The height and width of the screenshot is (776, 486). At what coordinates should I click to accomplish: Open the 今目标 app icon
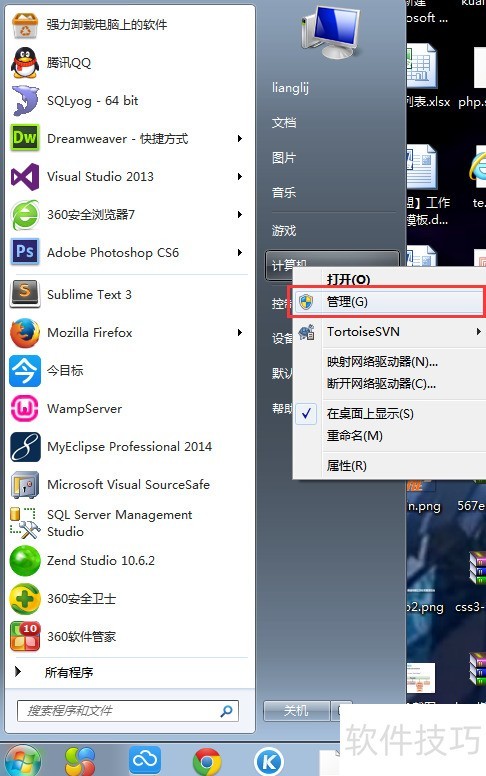coord(25,371)
